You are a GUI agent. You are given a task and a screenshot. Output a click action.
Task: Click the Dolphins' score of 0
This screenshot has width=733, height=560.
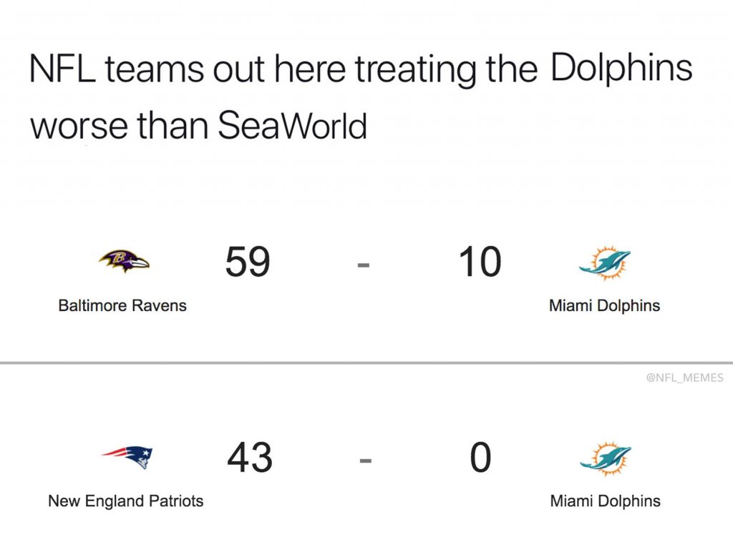[x=480, y=458]
